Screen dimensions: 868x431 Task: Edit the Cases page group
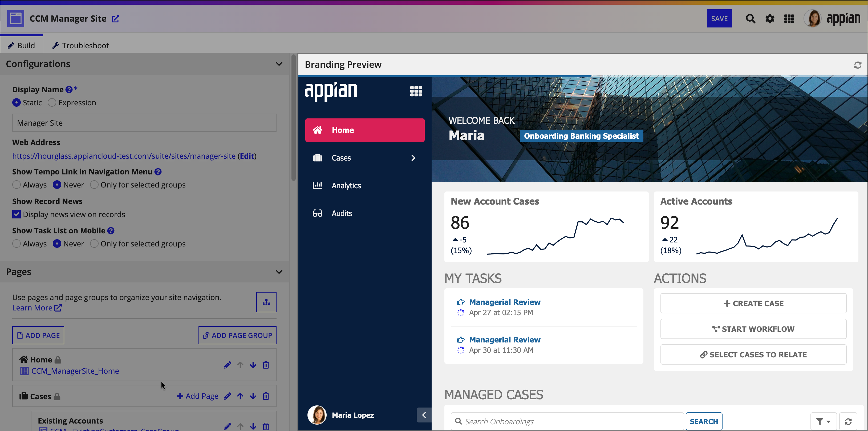pyautogui.click(x=228, y=396)
